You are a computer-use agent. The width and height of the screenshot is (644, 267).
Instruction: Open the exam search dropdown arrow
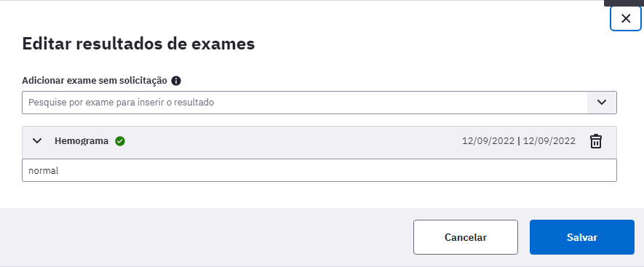602,103
